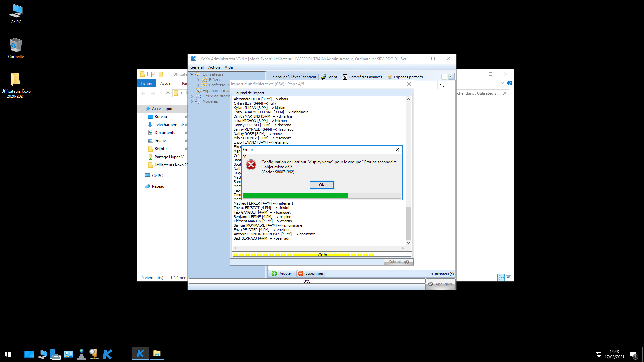The height and width of the screenshot is (362, 644).
Task: Open the Général menu in KoXo Administrator
Action: 197,67
